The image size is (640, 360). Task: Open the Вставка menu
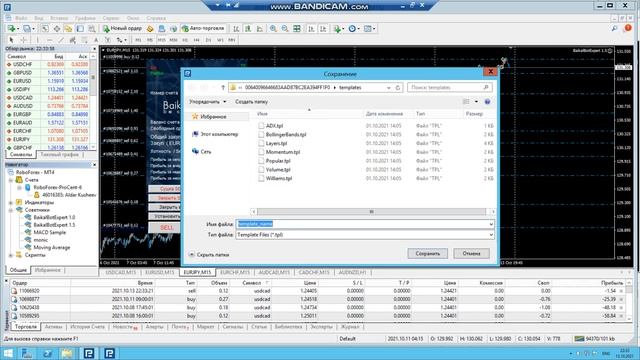tap(59, 18)
